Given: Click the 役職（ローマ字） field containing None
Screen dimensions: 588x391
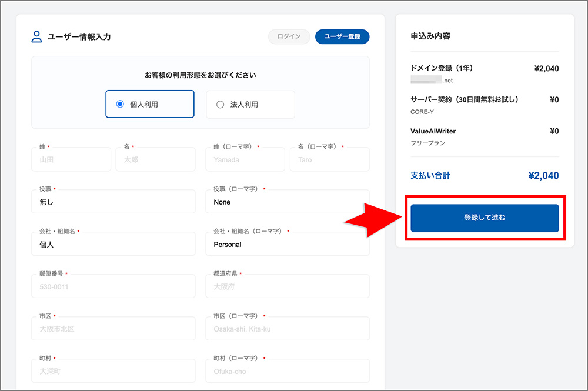Looking at the screenshot, I should click(288, 202).
